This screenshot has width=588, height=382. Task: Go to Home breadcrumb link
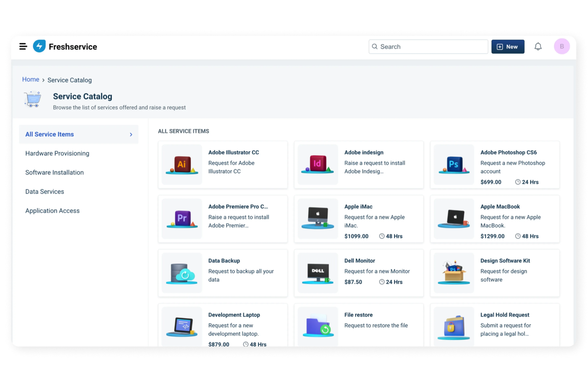(x=31, y=79)
